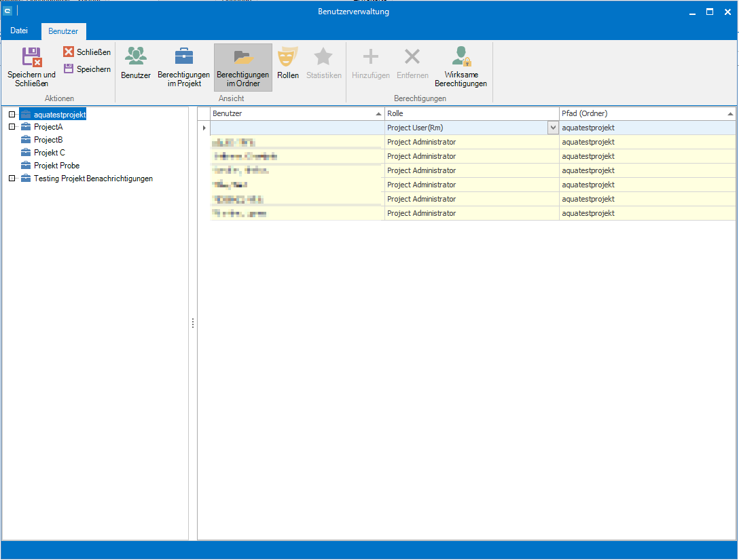Image resolution: width=739 pixels, height=560 pixels.
Task: Expand Testing Projekt Benachrichtigungen node
Action: (x=12, y=179)
